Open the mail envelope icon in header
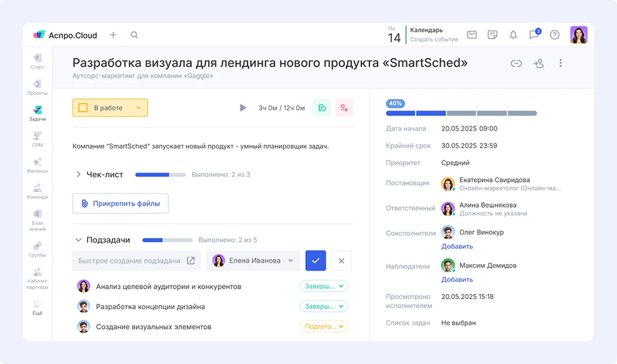The image size is (617, 364). 472,35
